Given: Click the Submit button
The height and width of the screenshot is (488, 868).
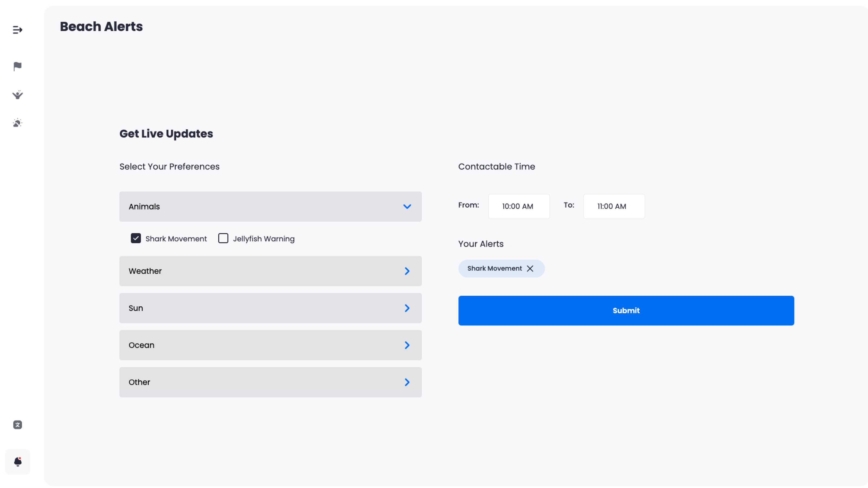Looking at the screenshot, I should pos(626,310).
